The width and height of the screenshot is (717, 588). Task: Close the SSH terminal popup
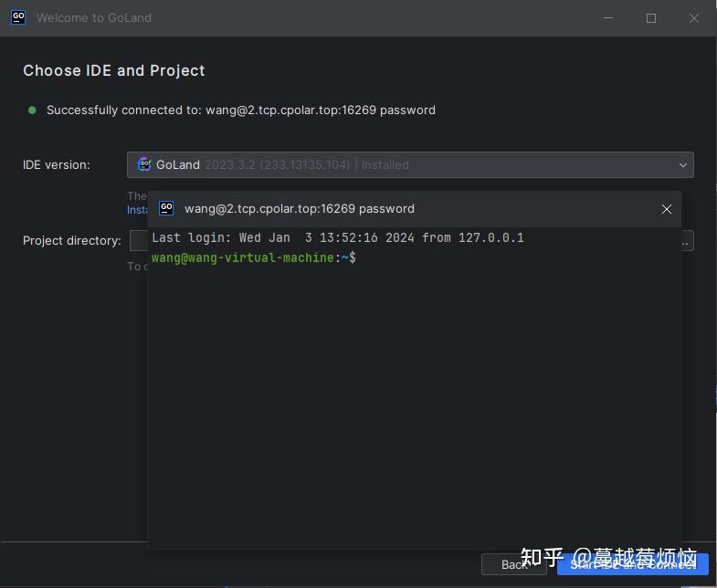click(x=667, y=209)
